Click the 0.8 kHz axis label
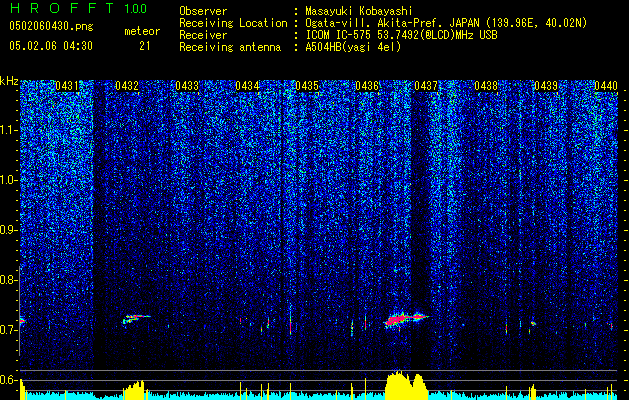This screenshot has height=400, width=629. pyautogui.click(x=9, y=280)
